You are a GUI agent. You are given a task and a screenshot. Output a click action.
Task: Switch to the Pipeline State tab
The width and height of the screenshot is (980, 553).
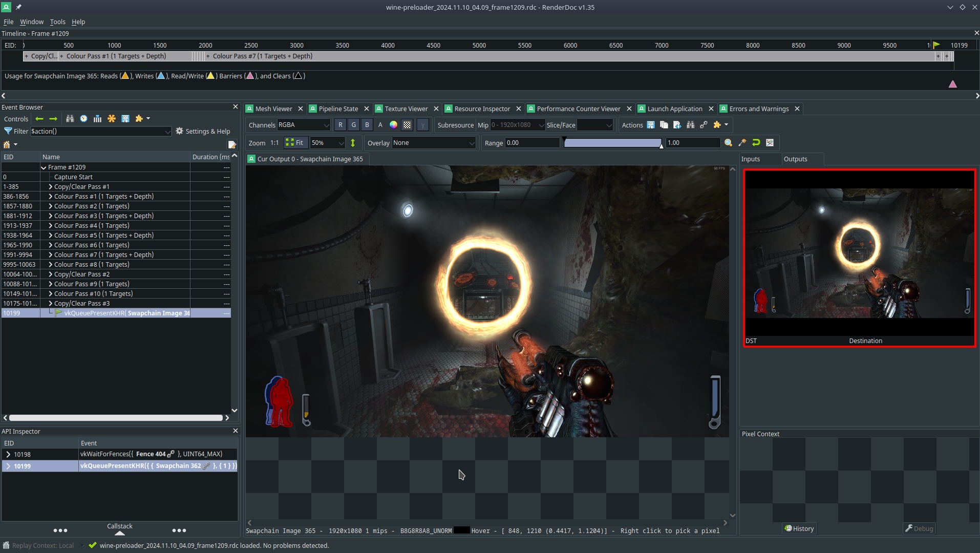338,109
